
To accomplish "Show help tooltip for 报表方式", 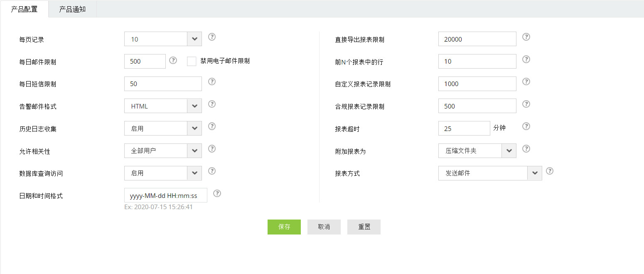I will tap(550, 171).
